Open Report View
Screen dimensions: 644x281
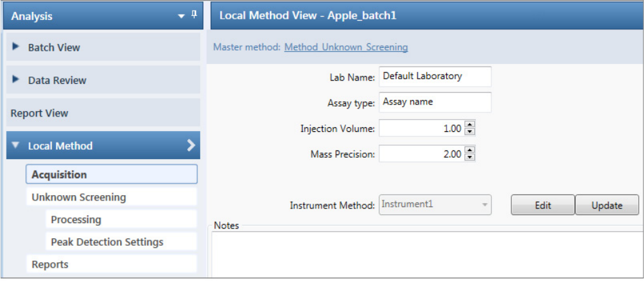[x=39, y=113]
